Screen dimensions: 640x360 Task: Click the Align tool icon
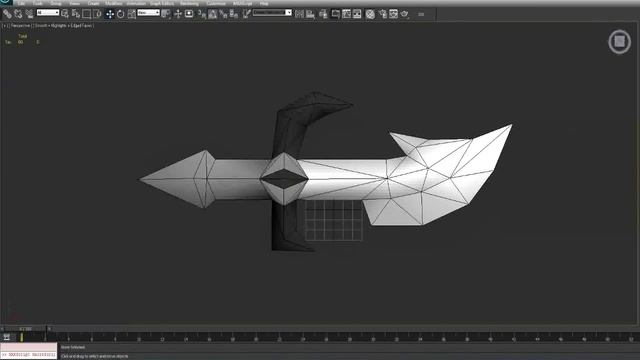click(311, 14)
